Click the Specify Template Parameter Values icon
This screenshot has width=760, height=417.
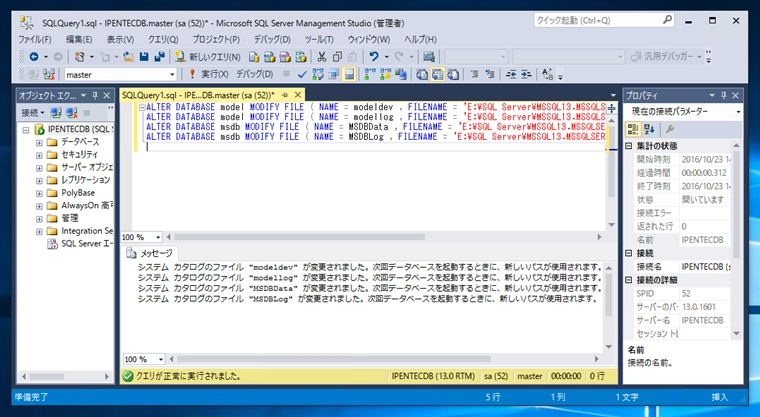tap(547, 74)
